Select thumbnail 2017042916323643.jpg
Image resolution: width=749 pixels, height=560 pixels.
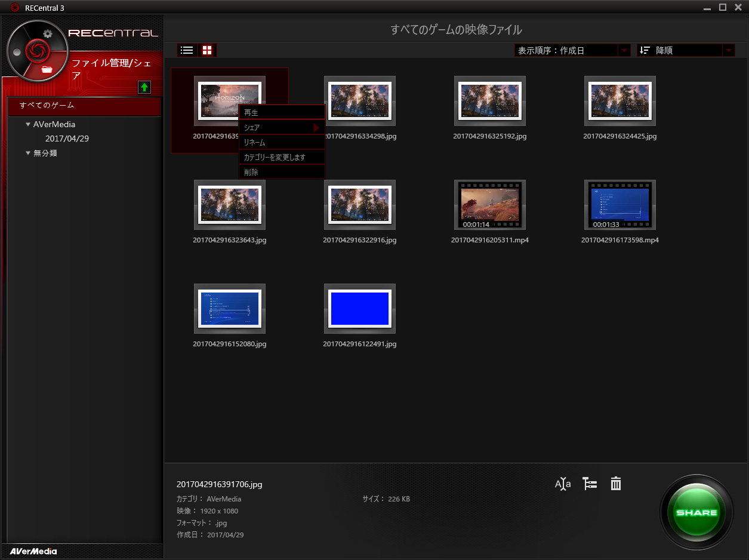[230, 205]
